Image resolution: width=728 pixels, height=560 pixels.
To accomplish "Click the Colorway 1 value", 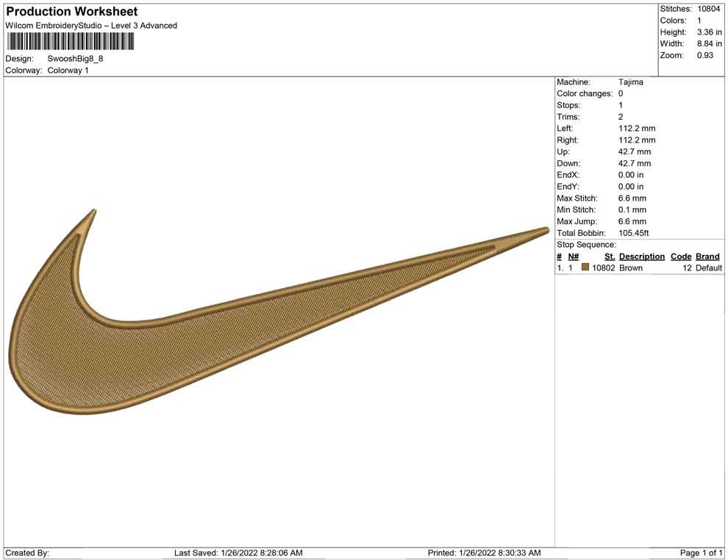I will pos(68,71).
